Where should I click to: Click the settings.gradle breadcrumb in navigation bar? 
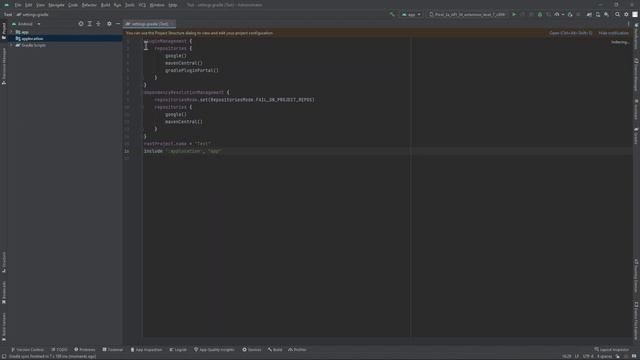[x=33, y=14]
